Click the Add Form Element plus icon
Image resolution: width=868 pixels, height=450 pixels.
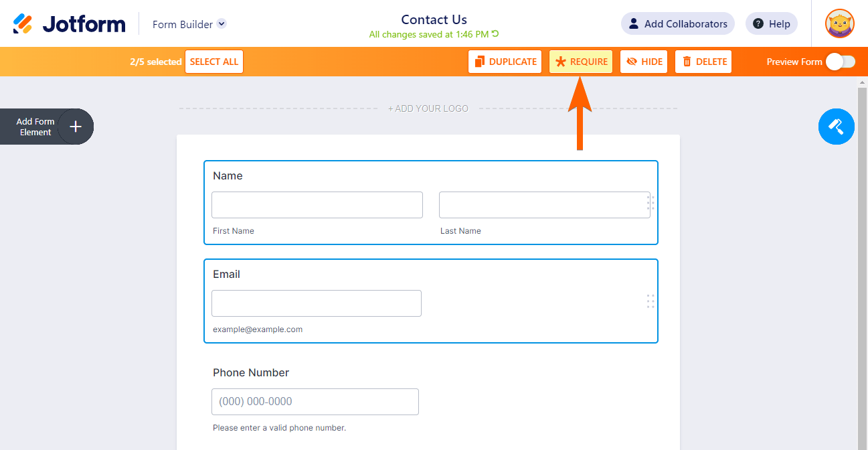pos(76,127)
